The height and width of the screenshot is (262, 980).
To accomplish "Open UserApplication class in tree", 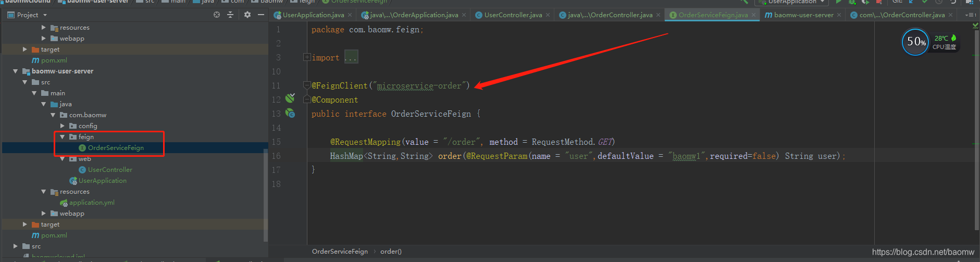I will 102,181.
